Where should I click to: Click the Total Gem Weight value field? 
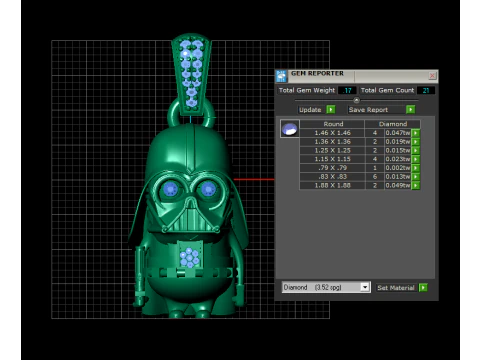tap(347, 90)
